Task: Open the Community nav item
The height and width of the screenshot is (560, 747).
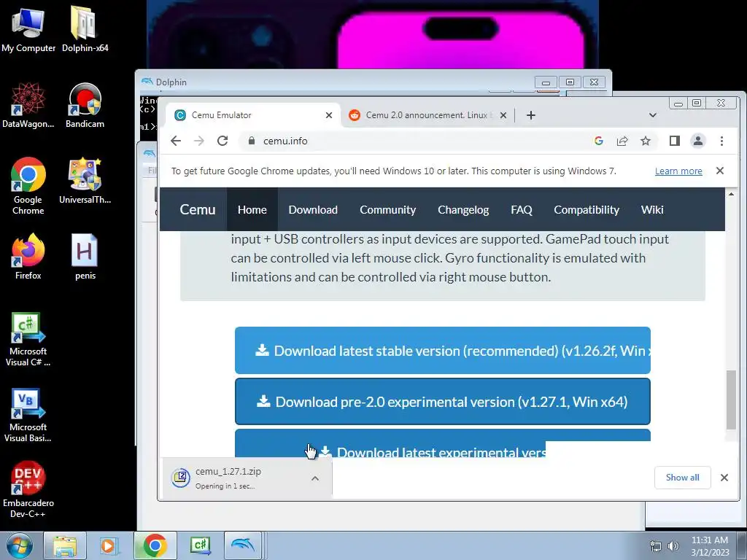Action: (x=388, y=209)
